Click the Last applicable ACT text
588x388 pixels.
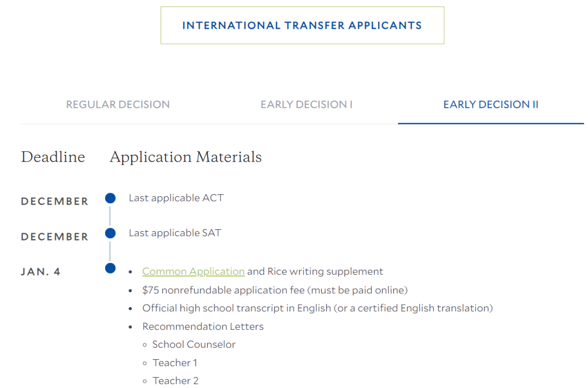[176, 198]
